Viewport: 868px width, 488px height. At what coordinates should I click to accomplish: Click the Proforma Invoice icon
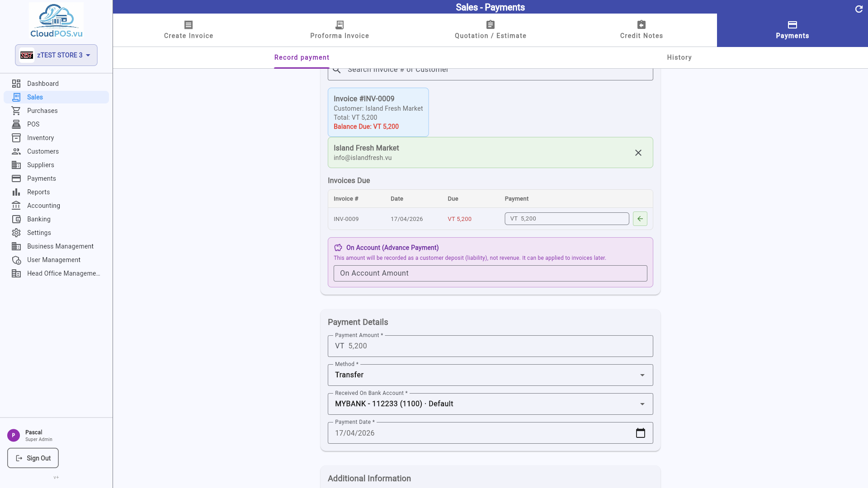point(340,25)
